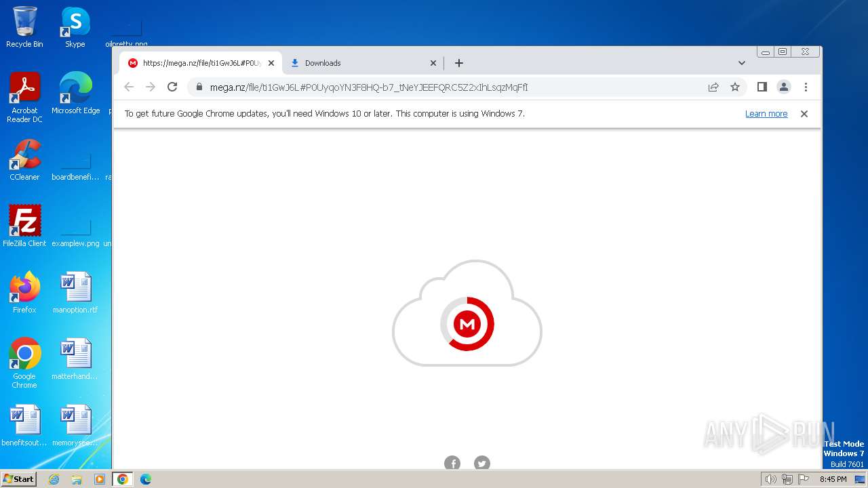Select the manoption.rtf document icon
868x488 pixels.
(75, 293)
